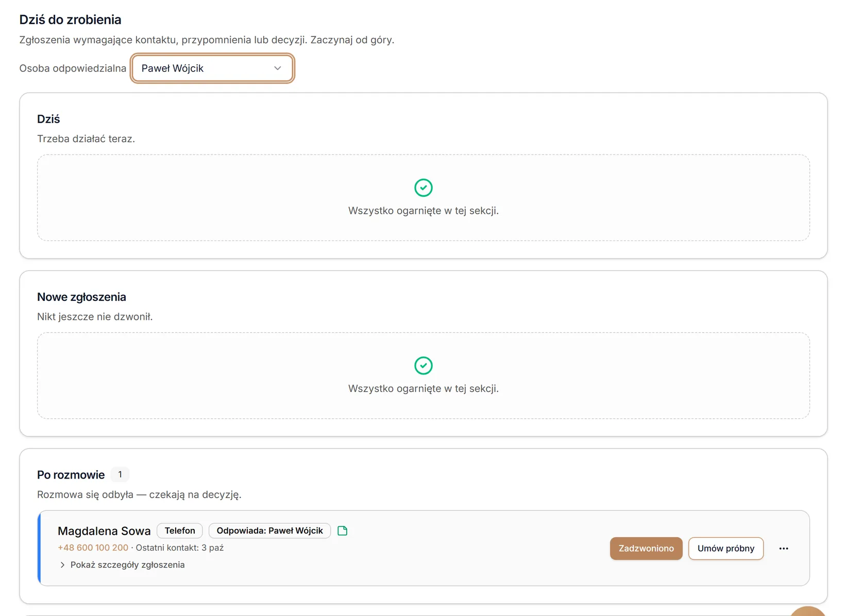Image resolution: width=845 pixels, height=616 pixels.
Task: Click the Telefon tag
Action: (x=180, y=531)
